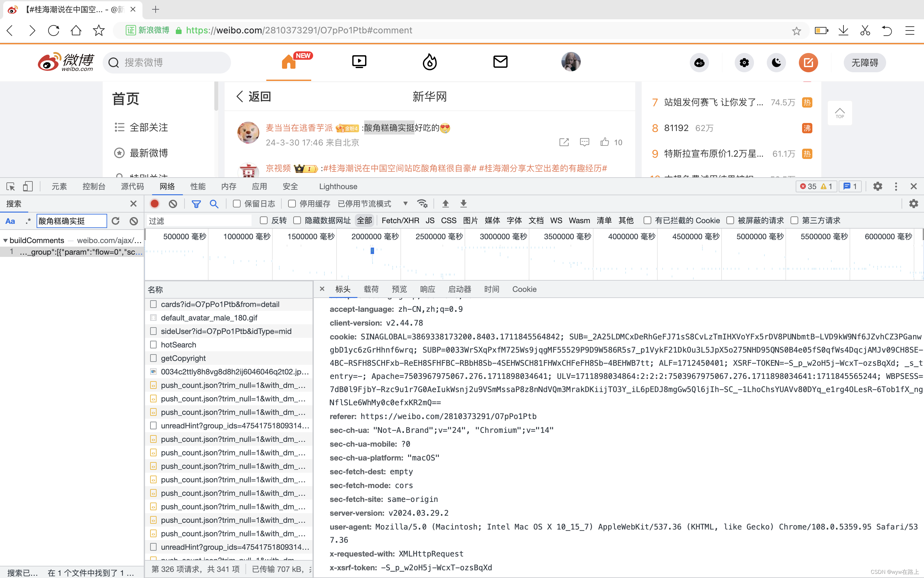This screenshot has width=924, height=578.
Task: Open DevTools three-dot more menu
Action: tap(896, 187)
